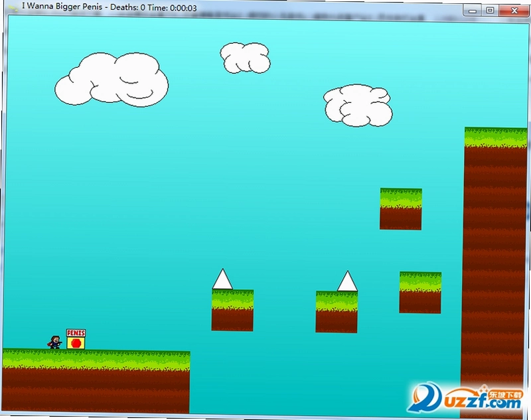This screenshot has height=420, width=531.
Task: Click the red PENIS save point box
Action: [x=76, y=339]
